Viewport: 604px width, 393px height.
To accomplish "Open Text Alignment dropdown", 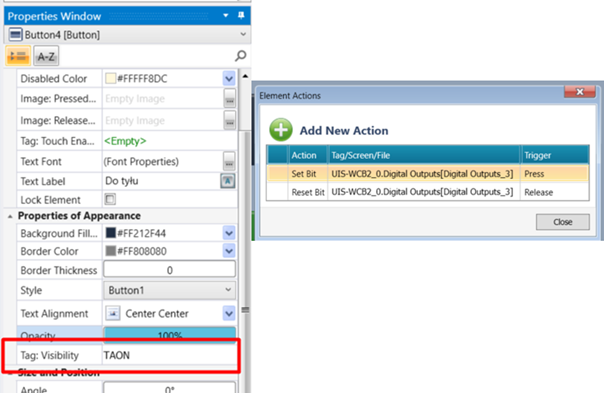I will point(229,313).
